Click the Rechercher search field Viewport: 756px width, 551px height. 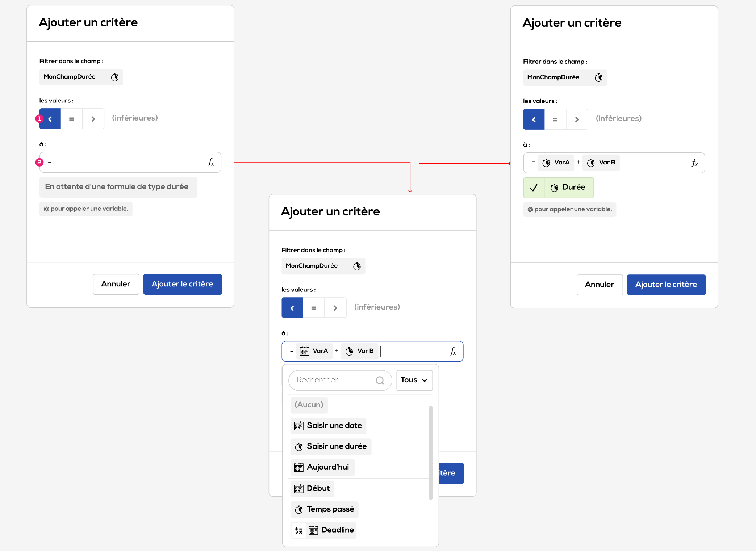pyautogui.click(x=333, y=380)
